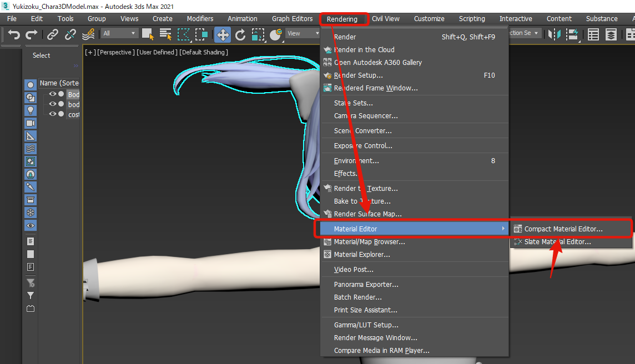
Task: Toggle Display Space Warps filter
Action: coord(31,149)
